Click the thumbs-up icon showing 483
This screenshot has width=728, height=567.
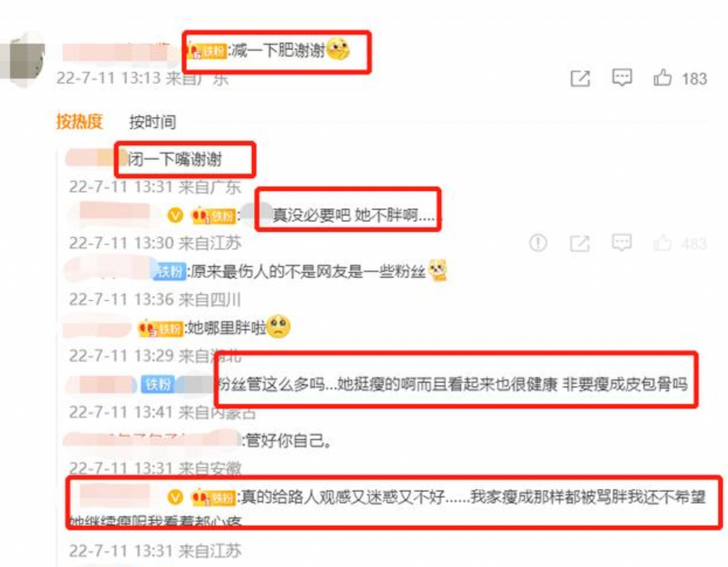(662, 243)
